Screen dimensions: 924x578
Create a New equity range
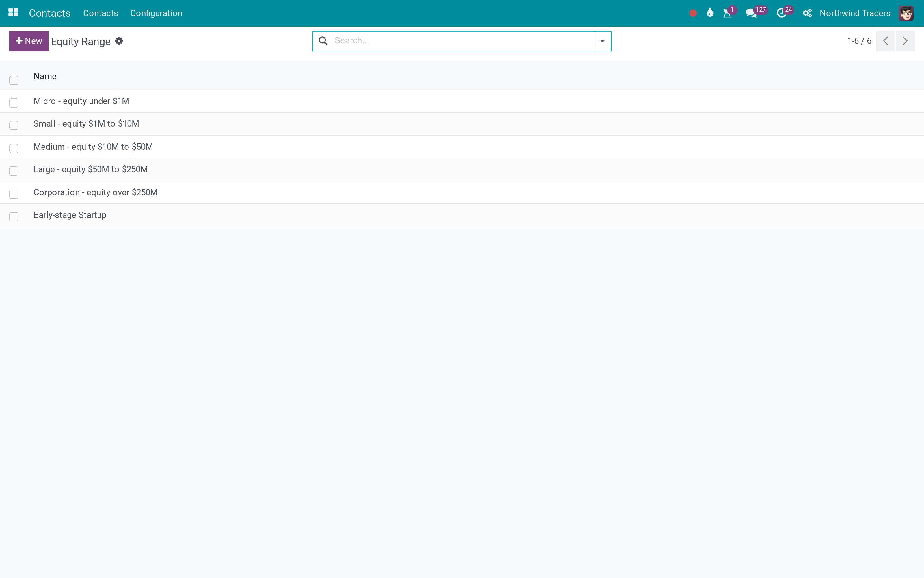[29, 41]
